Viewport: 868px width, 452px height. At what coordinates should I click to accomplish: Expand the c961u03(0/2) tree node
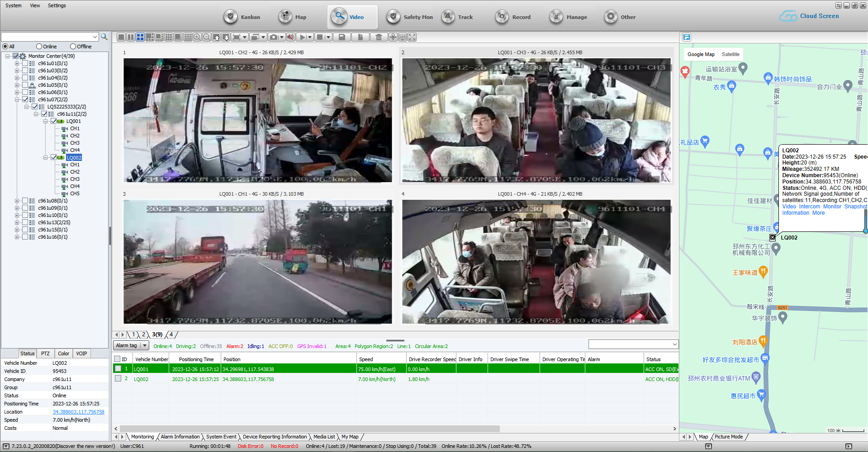pyautogui.click(x=17, y=71)
